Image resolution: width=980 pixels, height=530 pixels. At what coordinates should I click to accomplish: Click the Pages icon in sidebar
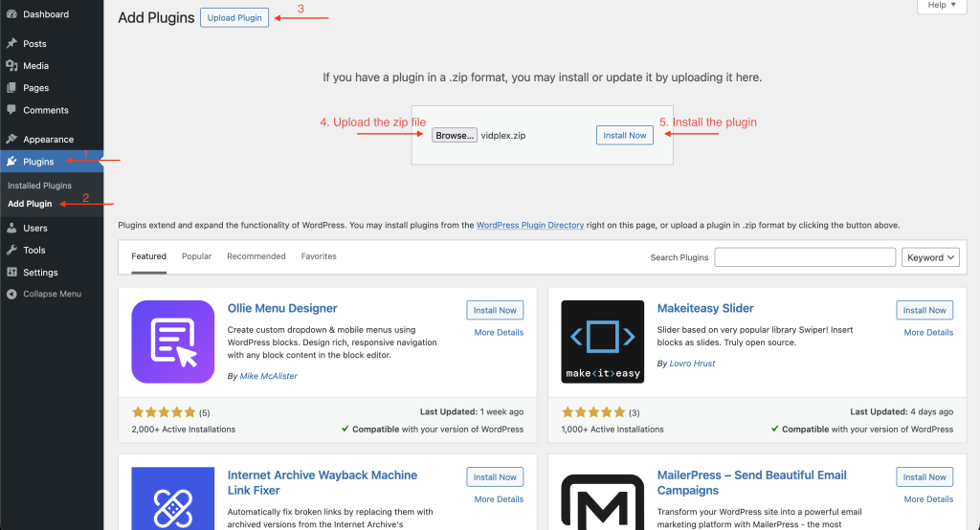point(11,88)
